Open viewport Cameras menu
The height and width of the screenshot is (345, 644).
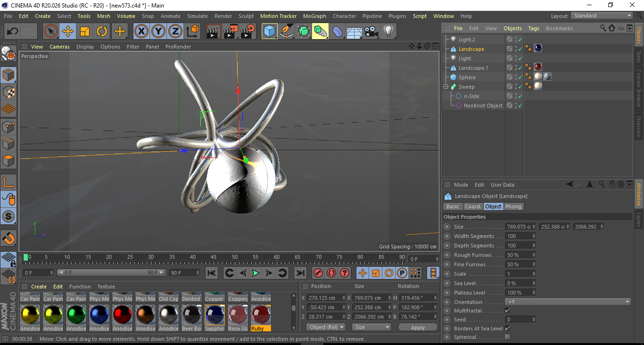pyautogui.click(x=59, y=47)
